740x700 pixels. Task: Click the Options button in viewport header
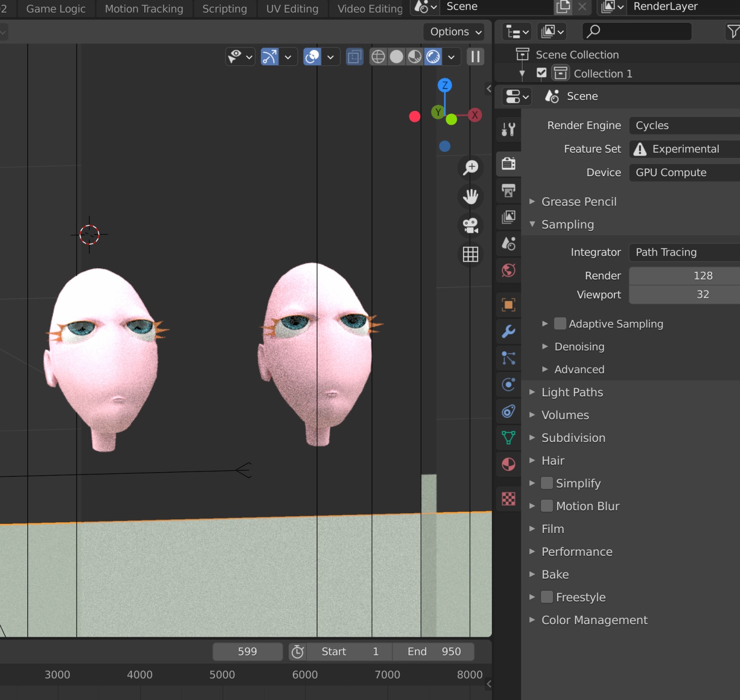coord(455,32)
